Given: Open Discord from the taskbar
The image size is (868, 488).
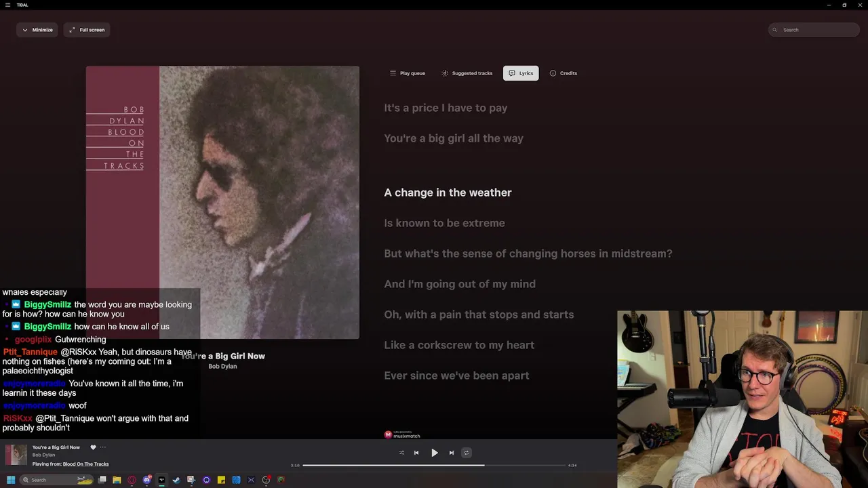Looking at the screenshot, I should point(147,480).
